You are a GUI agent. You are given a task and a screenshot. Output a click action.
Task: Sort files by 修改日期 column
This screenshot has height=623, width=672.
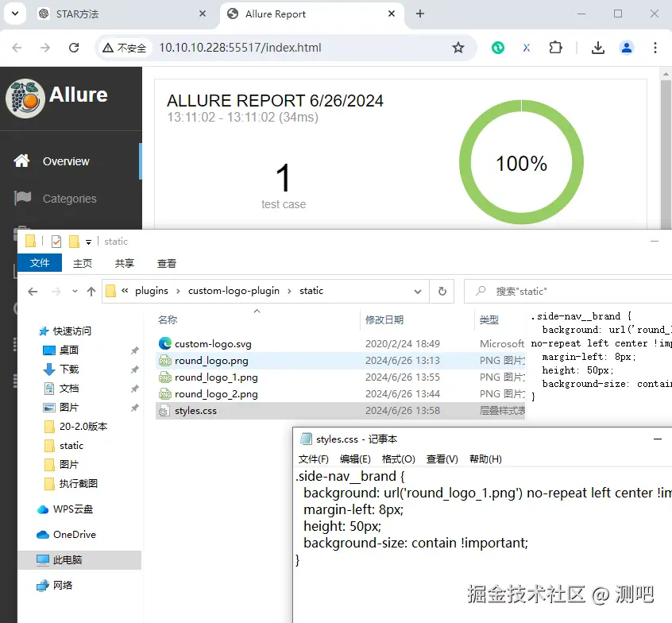(417, 320)
